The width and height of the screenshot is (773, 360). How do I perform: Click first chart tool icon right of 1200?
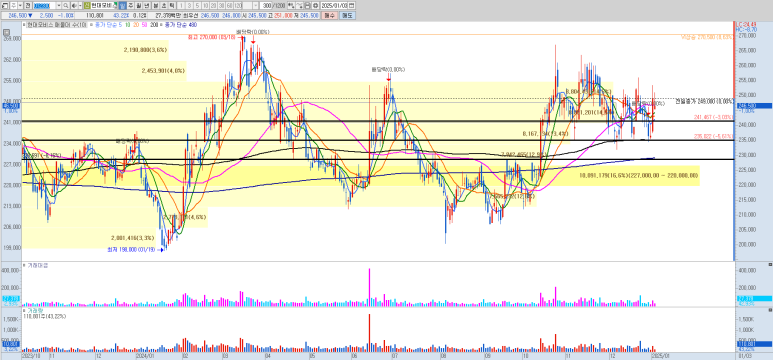coord(291,5)
